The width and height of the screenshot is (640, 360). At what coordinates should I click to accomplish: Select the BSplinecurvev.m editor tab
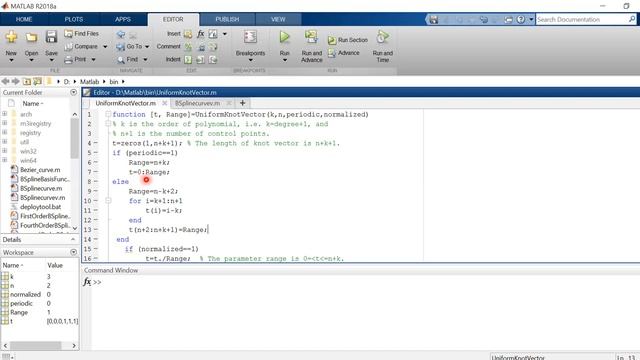(198, 103)
